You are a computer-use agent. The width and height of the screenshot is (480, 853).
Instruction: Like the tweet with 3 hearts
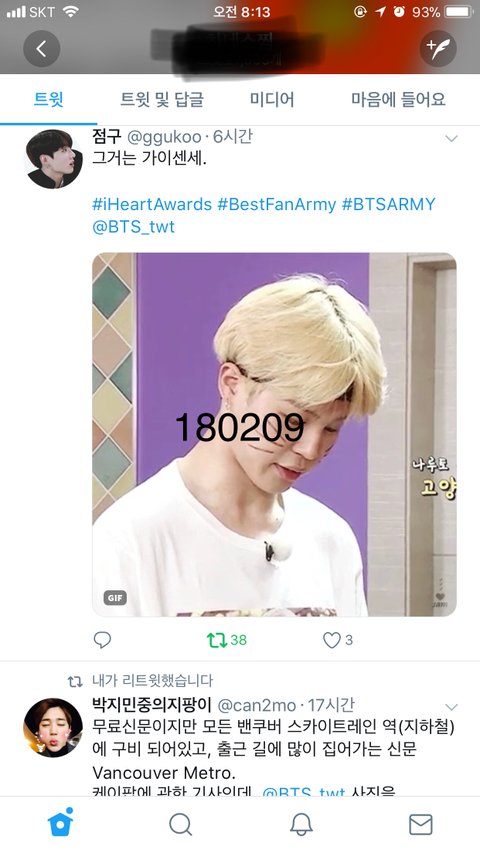click(x=337, y=640)
